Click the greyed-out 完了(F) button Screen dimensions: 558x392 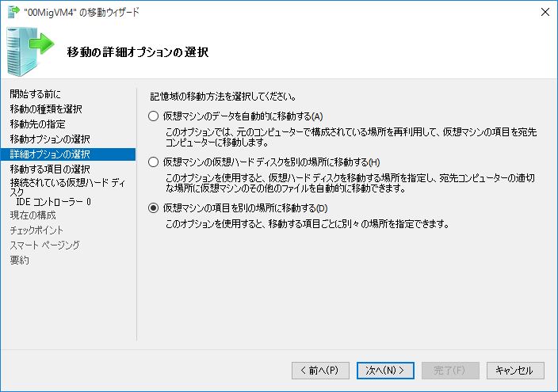(x=450, y=371)
